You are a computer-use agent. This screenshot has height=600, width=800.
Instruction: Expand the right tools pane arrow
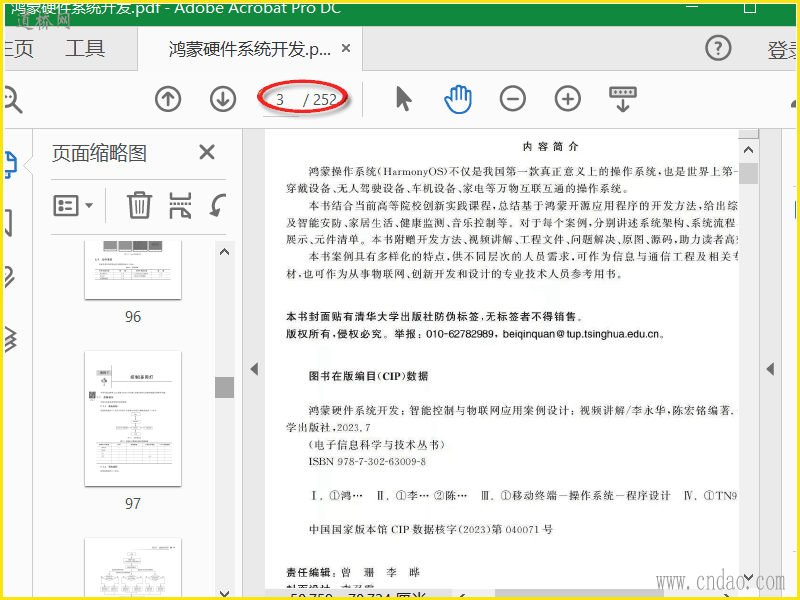(x=770, y=369)
